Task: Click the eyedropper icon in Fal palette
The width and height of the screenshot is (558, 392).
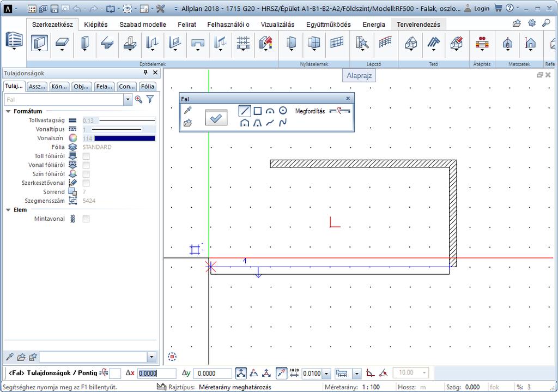Action: [187, 110]
